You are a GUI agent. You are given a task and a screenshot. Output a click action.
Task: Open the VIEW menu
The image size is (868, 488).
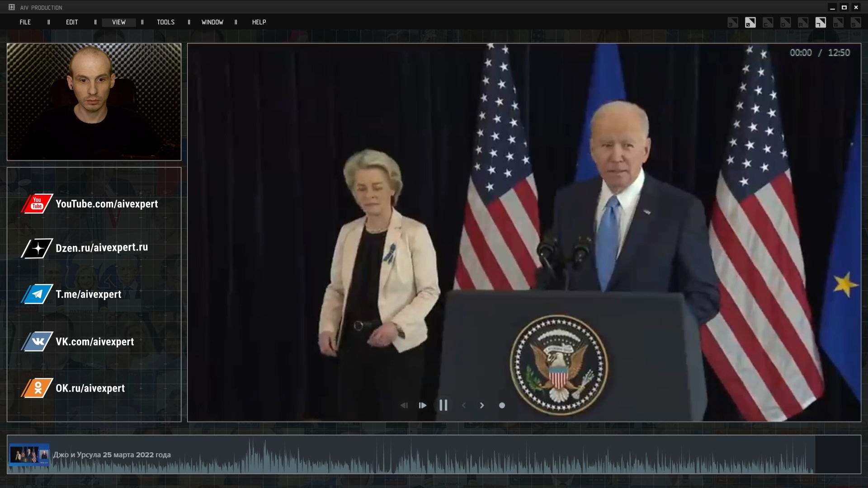click(119, 22)
